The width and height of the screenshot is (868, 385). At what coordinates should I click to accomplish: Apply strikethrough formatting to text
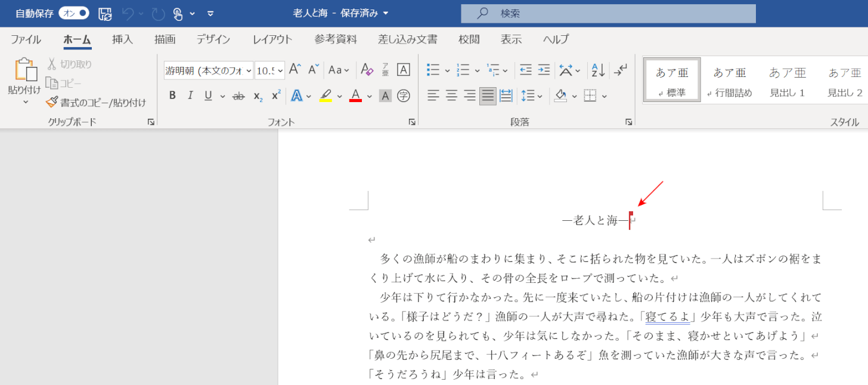point(238,96)
